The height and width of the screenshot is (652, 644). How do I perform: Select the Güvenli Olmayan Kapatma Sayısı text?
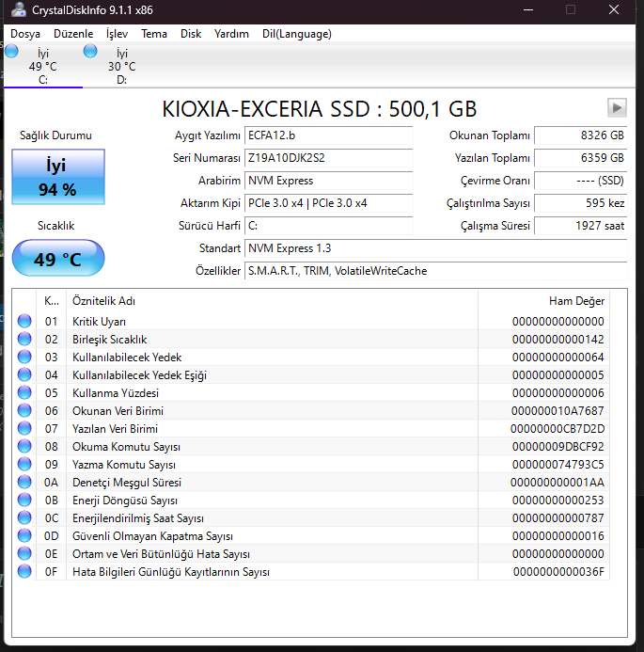[x=152, y=536]
